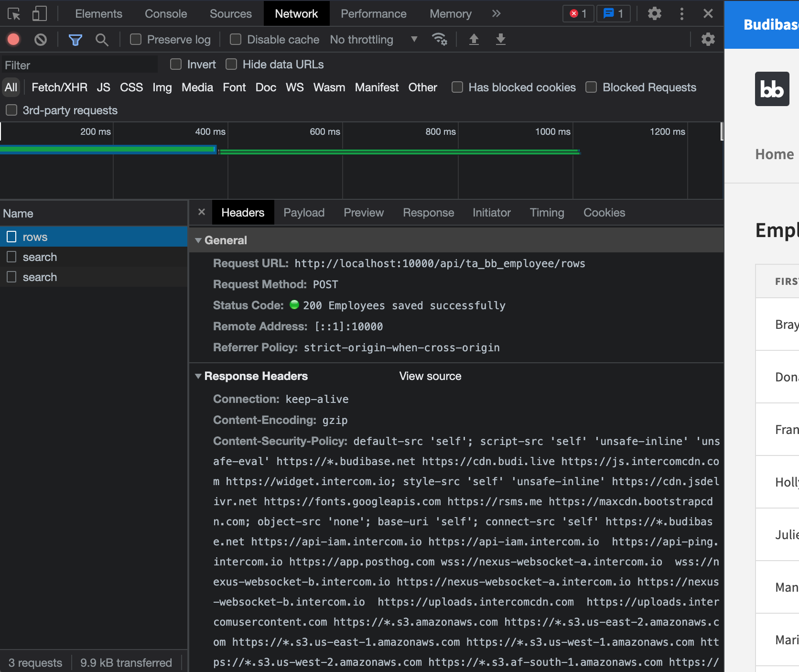799x672 pixels.
Task: Open network conditions settings
Action: point(440,40)
